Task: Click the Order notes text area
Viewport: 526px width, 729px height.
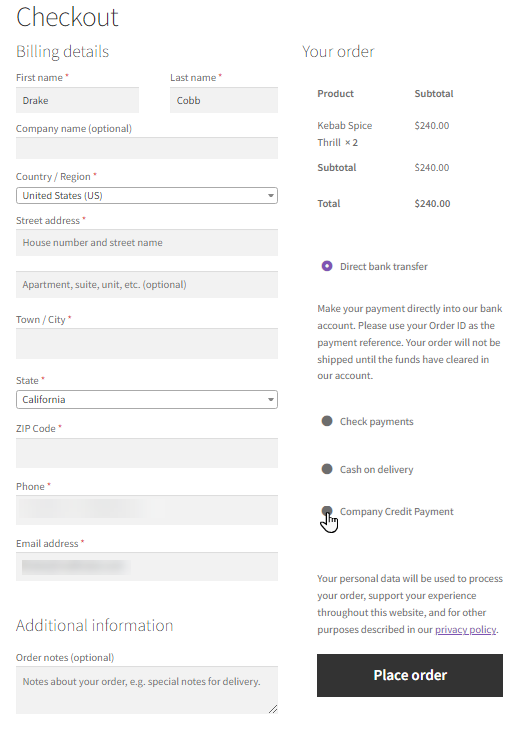Action: tap(147, 690)
